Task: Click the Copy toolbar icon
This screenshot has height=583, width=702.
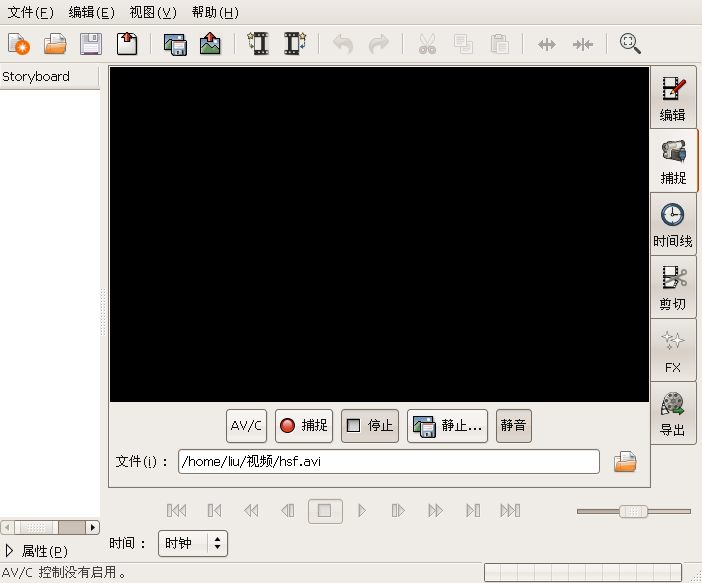Action: (x=463, y=44)
